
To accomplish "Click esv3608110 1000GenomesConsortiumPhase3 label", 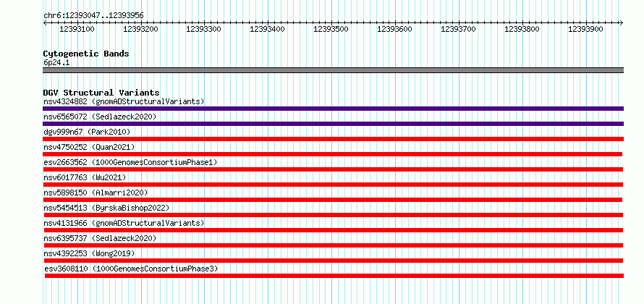I will click(132, 269).
